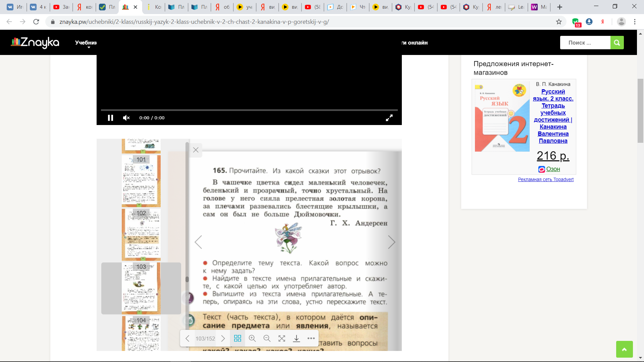Open page 104 thumbnail
This screenshot has height=362, width=644.
141,334
